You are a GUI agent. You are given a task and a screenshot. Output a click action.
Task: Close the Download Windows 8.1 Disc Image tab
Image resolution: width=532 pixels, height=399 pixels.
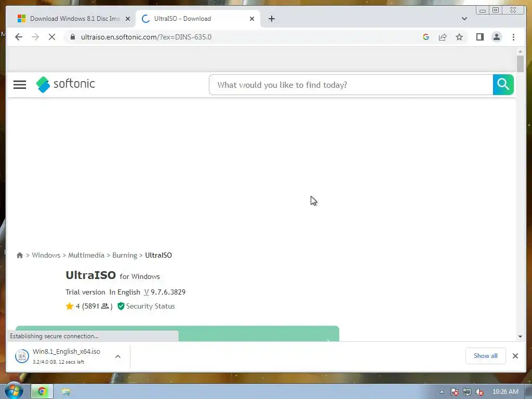coord(128,19)
